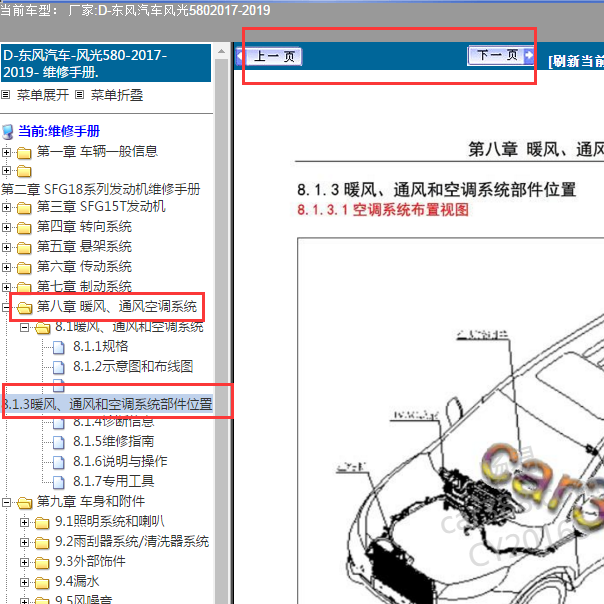Click the computer icon beside 当前:维修手册
604x604 pixels.
pos(8,131)
